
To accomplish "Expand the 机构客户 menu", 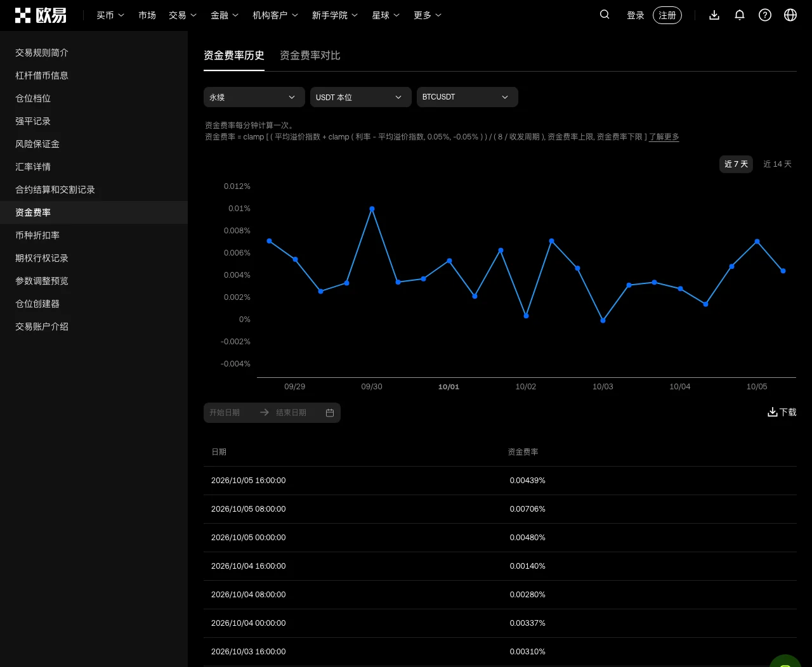I will point(275,15).
